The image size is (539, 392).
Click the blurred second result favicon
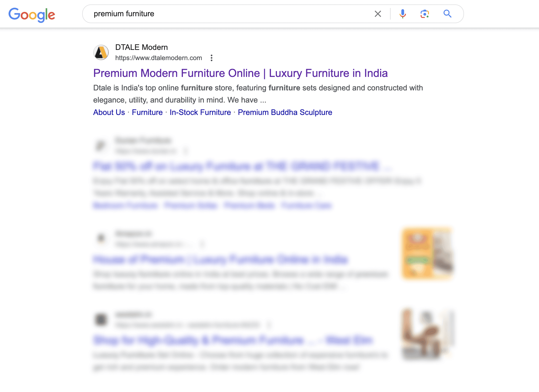pyautogui.click(x=101, y=145)
